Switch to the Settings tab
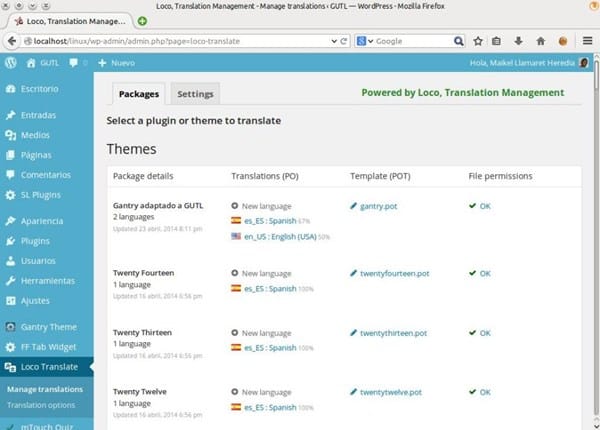Screen dimensions: 600x430 [195, 94]
